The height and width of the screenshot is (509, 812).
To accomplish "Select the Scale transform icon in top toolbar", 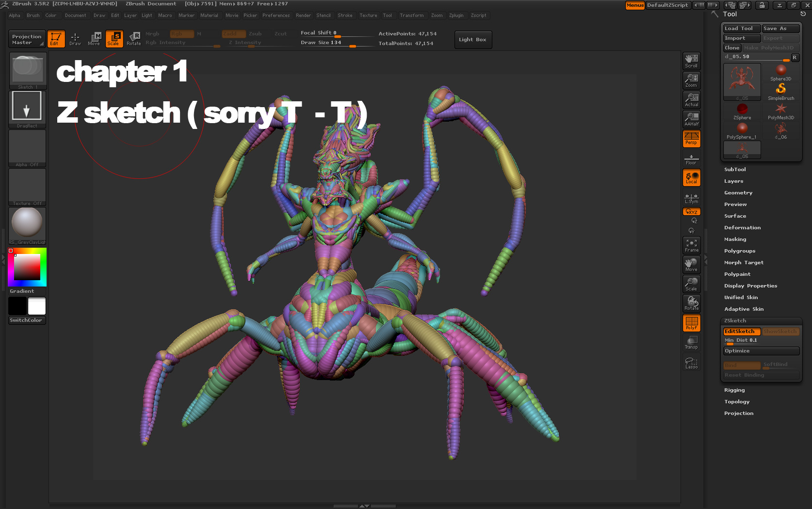I will click(x=114, y=39).
